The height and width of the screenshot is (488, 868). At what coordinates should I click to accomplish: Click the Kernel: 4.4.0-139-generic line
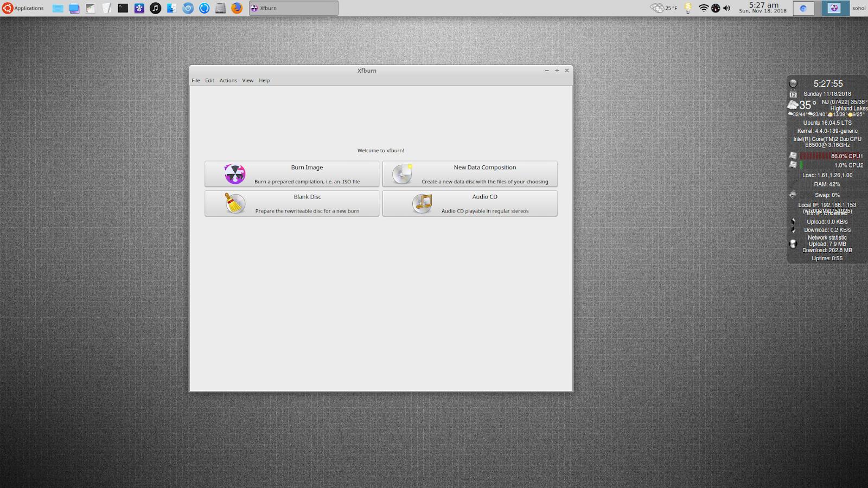pyautogui.click(x=827, y=131)
